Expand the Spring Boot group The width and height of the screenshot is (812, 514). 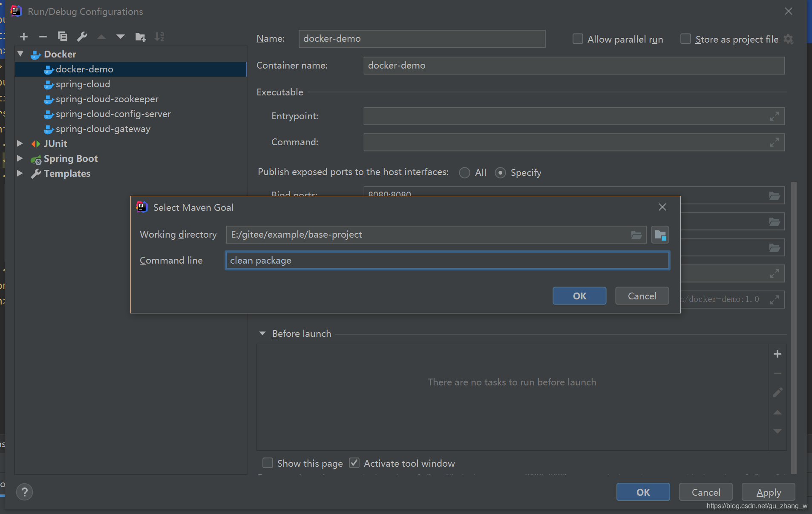[x=20, y=158]
